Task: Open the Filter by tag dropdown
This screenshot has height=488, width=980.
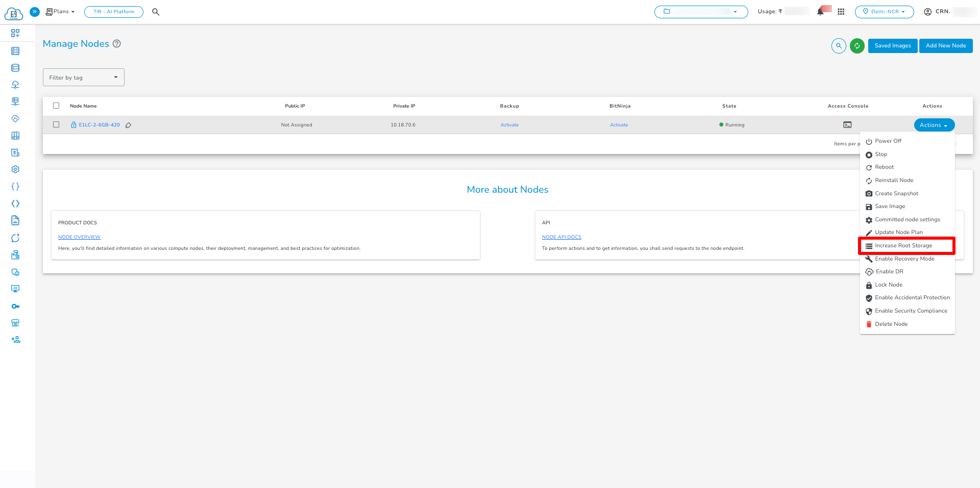Action: coord(84,78)
